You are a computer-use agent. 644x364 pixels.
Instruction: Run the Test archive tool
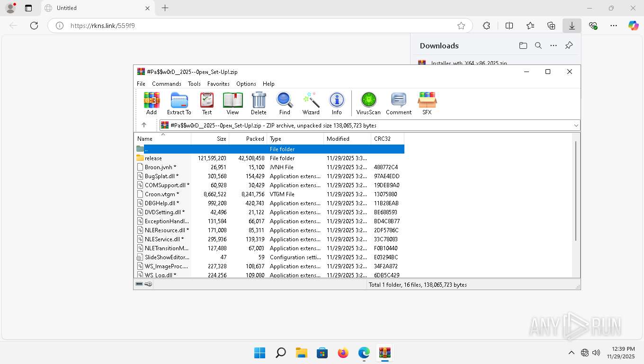pos(207,103)
